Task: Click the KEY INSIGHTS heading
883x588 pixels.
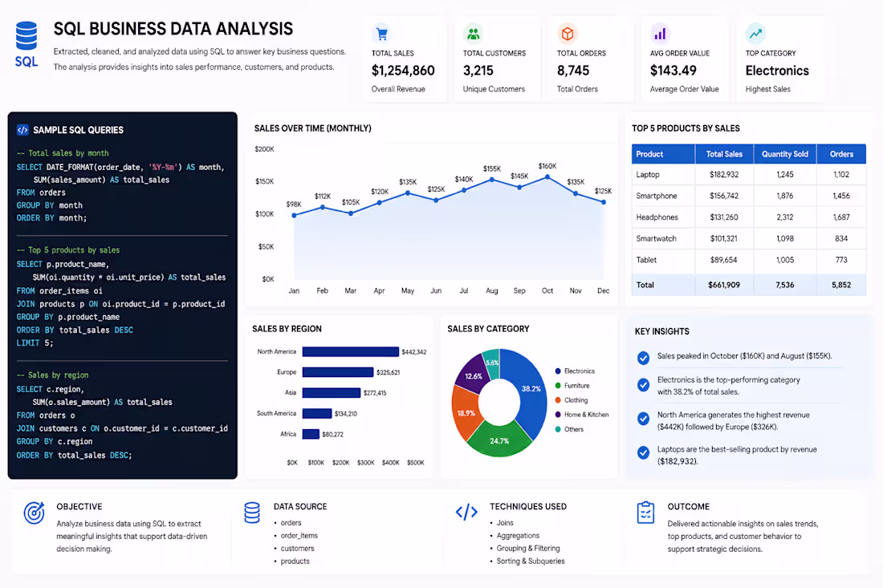Action: tap(661, 331)
